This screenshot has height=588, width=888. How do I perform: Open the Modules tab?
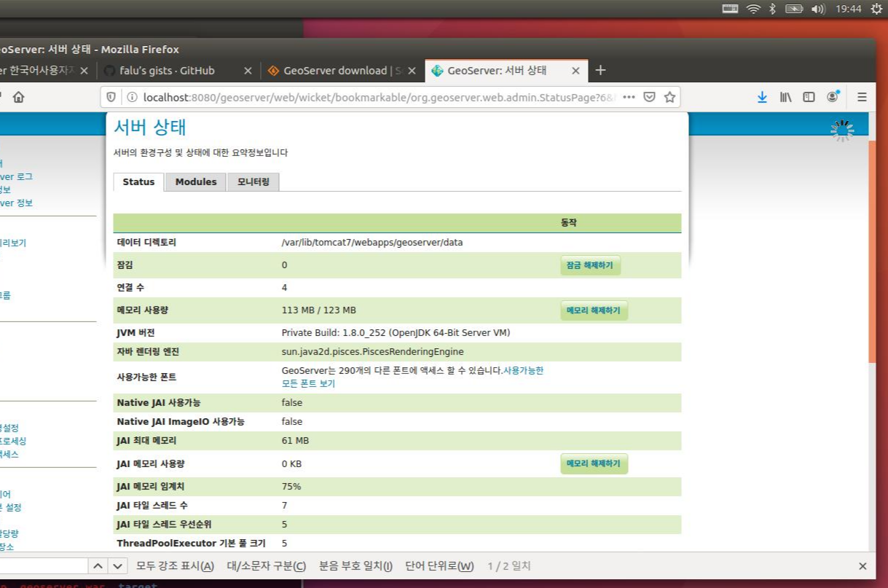point(196,182)
